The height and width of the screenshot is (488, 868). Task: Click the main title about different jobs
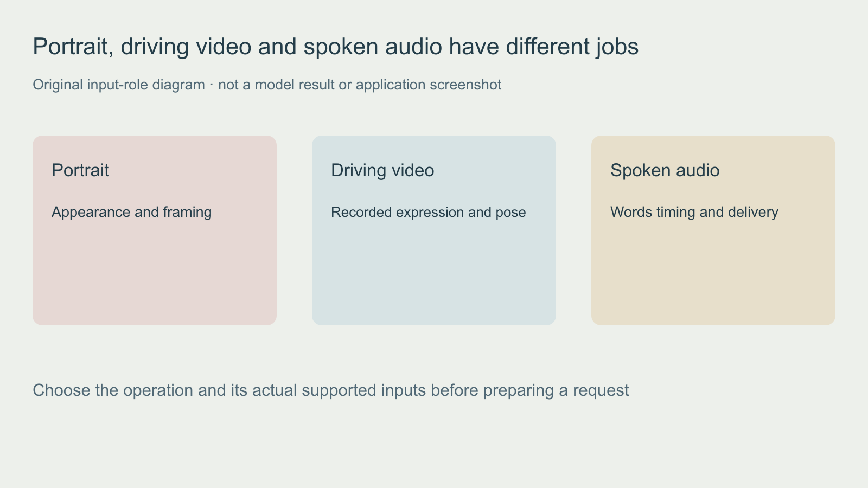click(336, 47)
